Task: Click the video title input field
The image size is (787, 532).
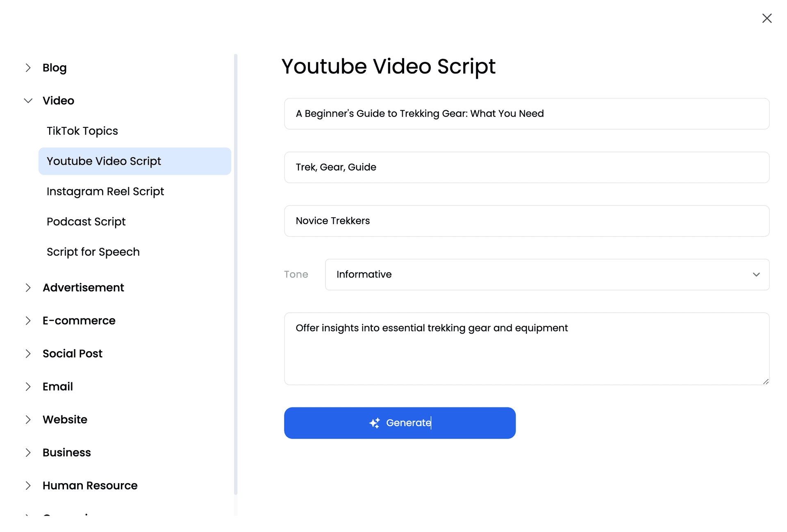Action: pyautogui.click(x=527, y=114)
